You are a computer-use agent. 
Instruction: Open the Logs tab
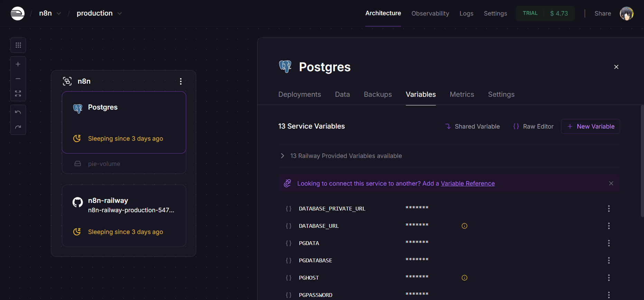click(x=466, y=13)
